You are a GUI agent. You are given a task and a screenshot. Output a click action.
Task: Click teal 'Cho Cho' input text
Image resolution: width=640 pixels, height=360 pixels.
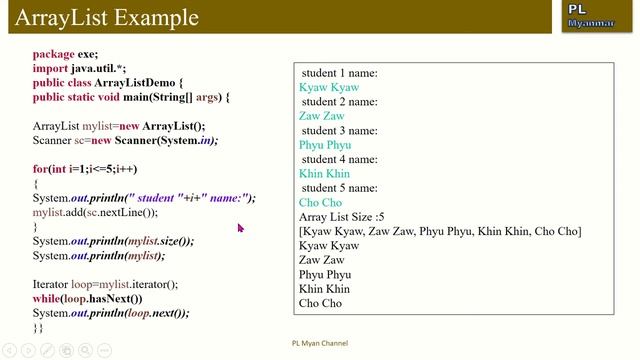click(320, 202)
